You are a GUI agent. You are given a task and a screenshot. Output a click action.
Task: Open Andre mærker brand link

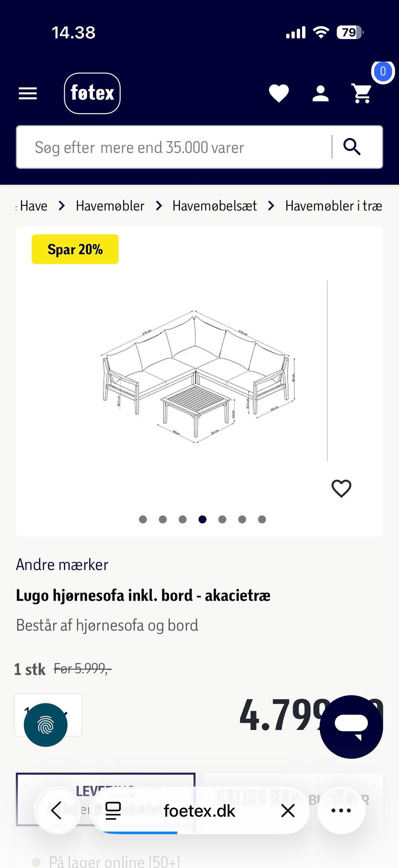[62, 565]
